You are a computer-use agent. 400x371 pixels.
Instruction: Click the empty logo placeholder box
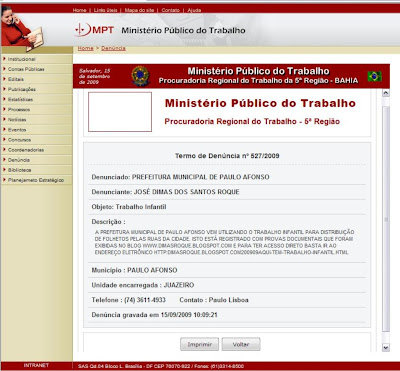[x=120, y=112]
